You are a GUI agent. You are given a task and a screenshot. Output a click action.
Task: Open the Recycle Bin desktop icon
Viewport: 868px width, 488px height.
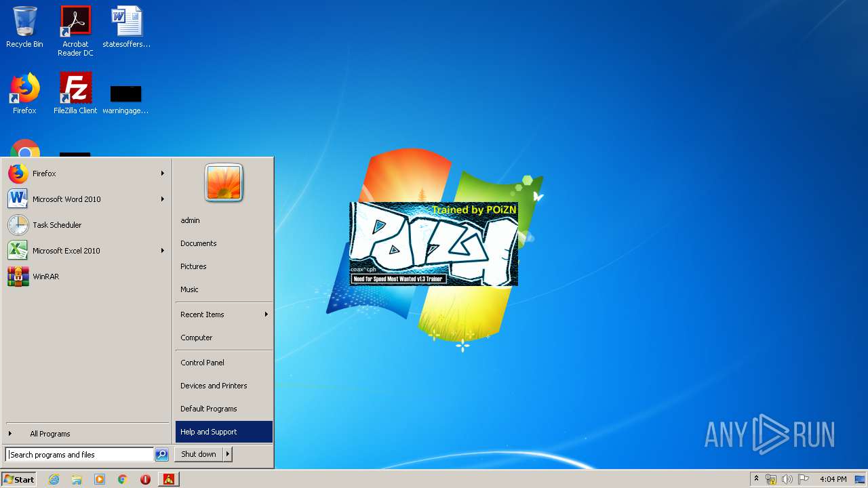[24, 27]
